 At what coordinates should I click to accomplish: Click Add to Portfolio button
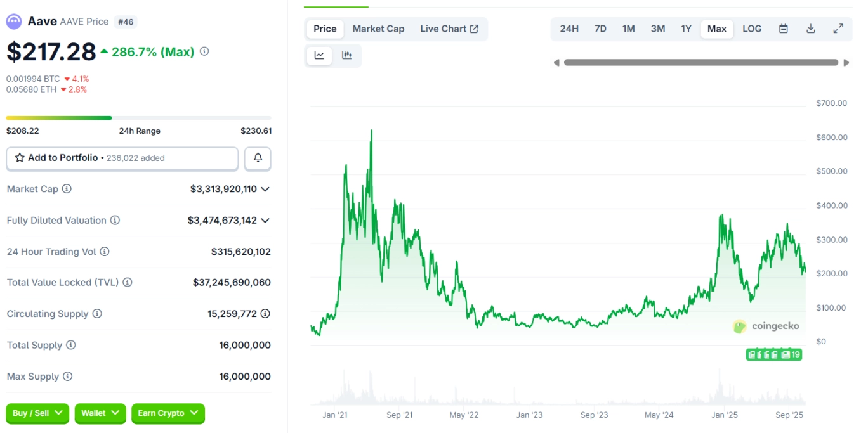click(x=122, y=158)
